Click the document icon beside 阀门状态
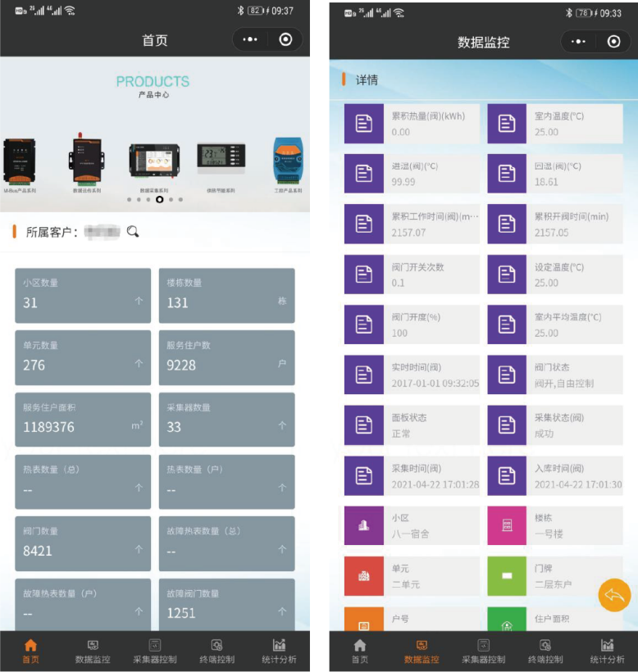This screenshot has width=638, height=672. 507,375
